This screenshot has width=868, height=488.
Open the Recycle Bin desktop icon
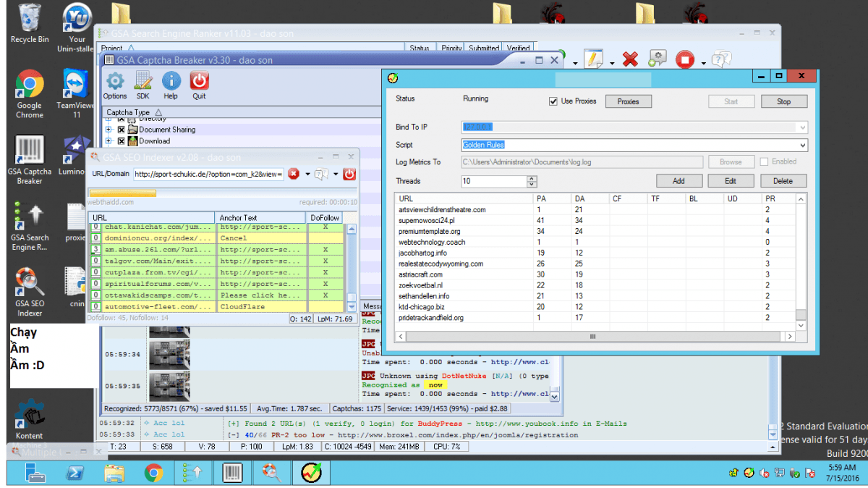(x=30, y=24)
